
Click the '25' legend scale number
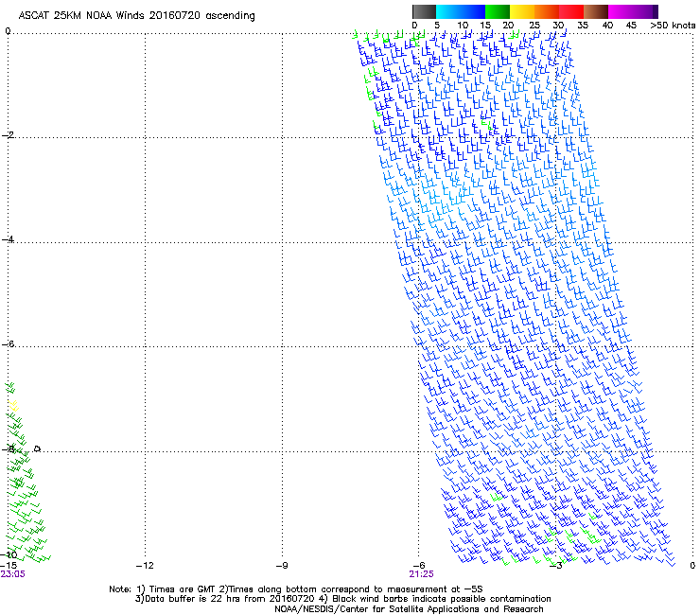click(x=534, y=26)
